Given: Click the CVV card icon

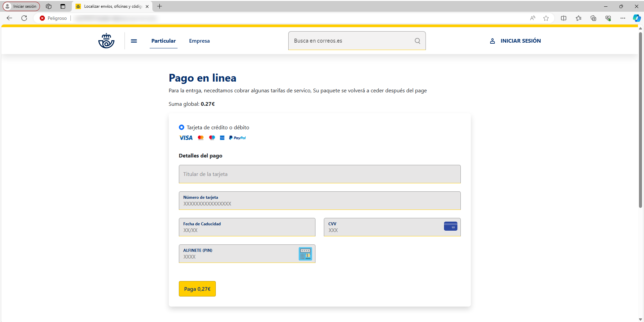Looking at the screenshot, I should tap(450, 226).
